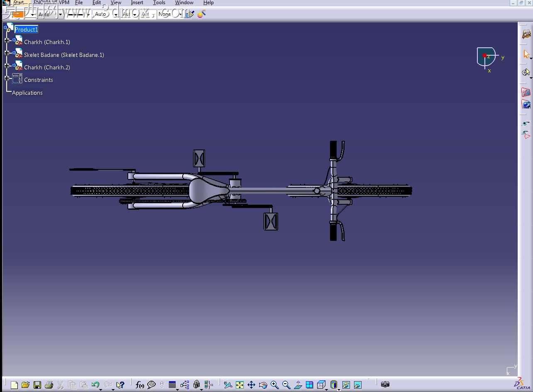The height and width of the screenshot is (392, 533).
Task: Open the Assembly workbench icon at top right
Action: coord(526,34)
